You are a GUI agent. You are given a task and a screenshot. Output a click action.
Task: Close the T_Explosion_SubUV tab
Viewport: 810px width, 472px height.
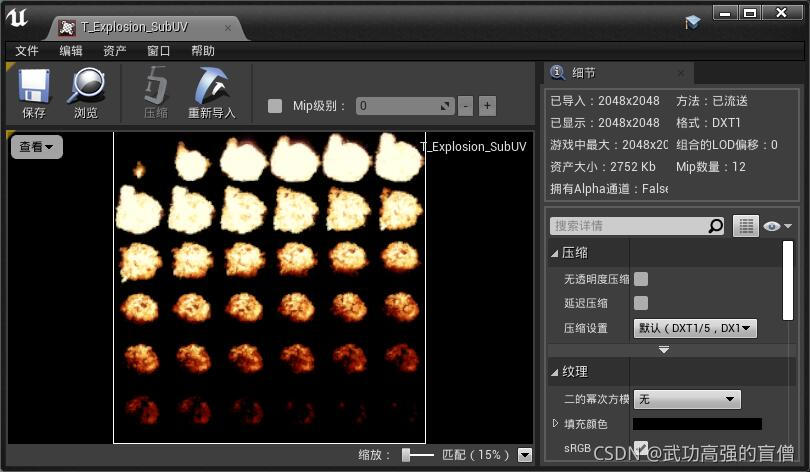click(228, 28)
